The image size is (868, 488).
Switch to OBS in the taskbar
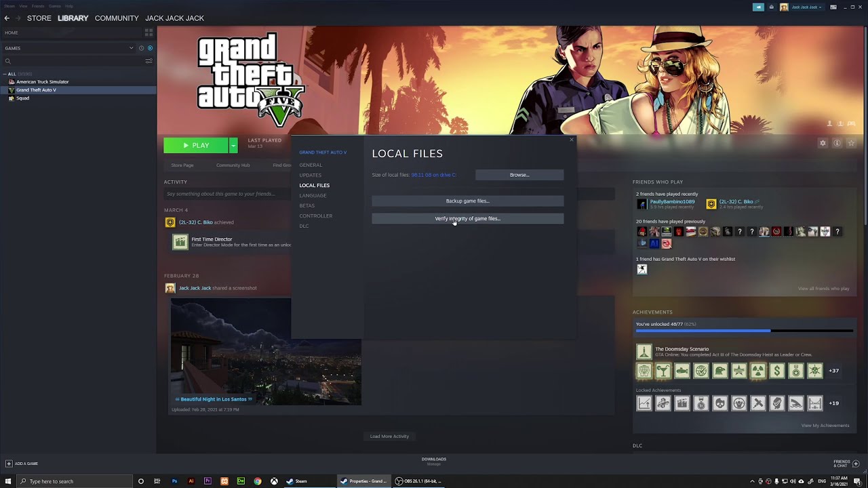click(x=419, y=481)
